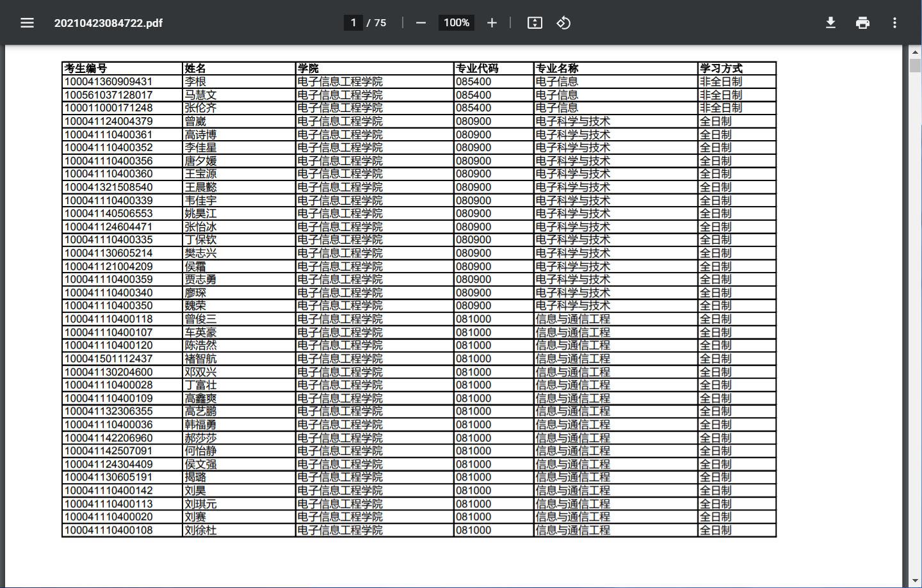
Task: Download the PDF file
Action: 830,23
